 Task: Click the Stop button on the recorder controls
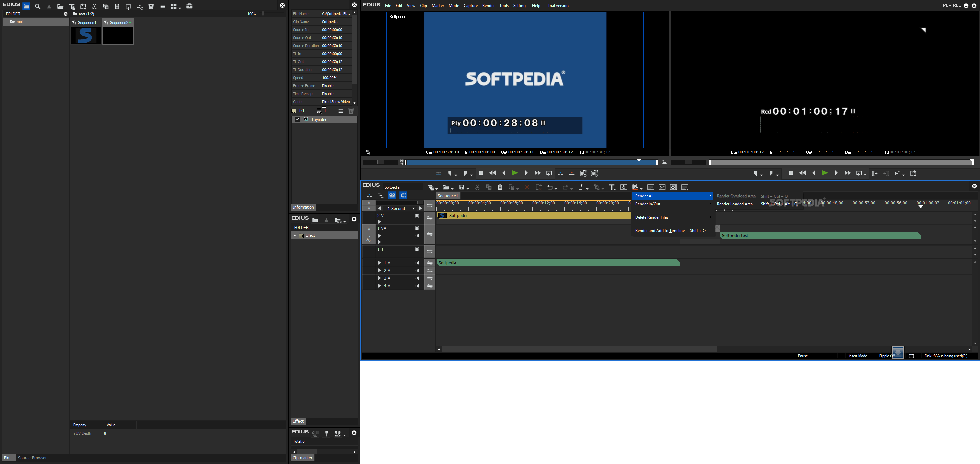pos(791,173)
